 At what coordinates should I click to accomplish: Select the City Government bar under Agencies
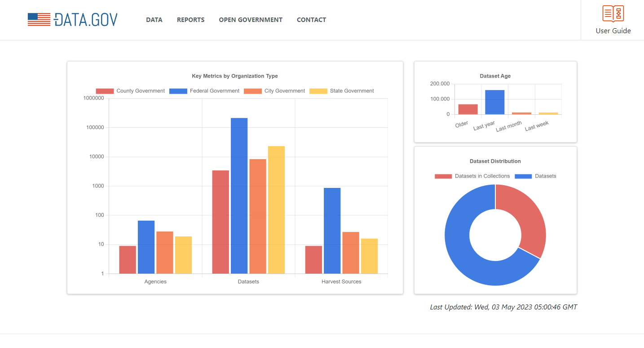(165, 252)
